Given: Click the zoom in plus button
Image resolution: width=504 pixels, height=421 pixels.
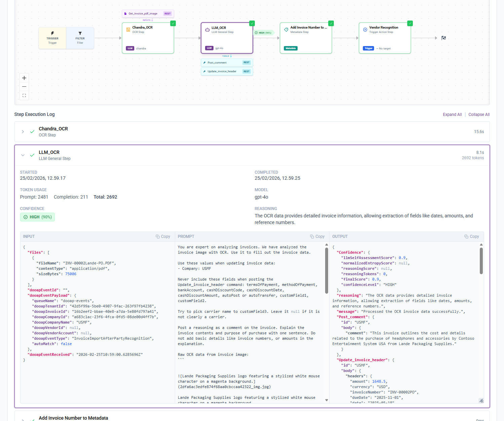Looking at the screenshot, I should pos(24,78).
